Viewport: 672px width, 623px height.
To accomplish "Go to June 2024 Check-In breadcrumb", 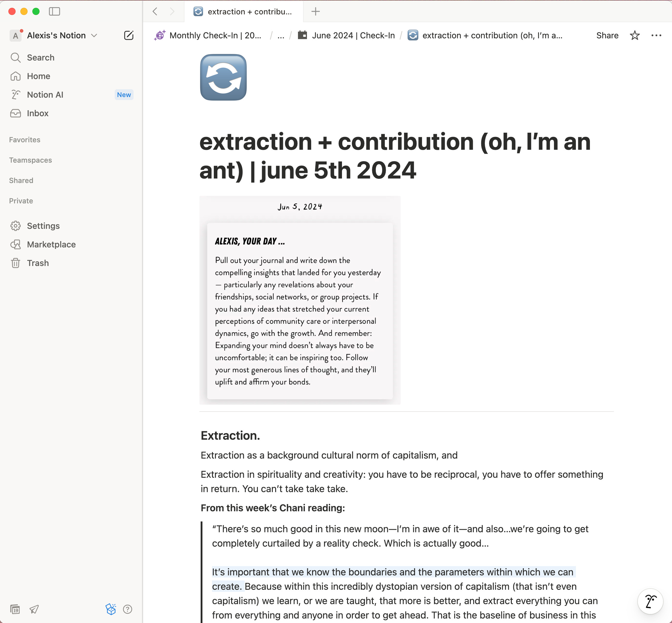I will (x=353, y=35).
